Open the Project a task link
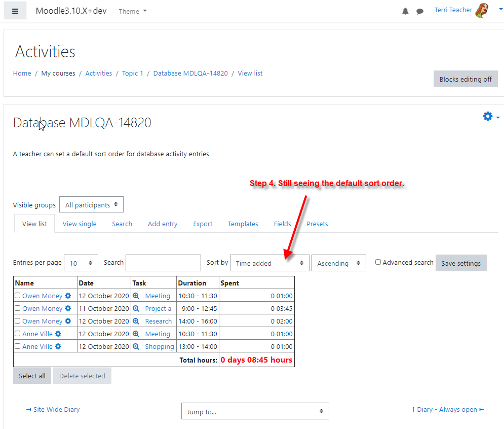This screenshot has height=429, width=504. coord(158,308)
